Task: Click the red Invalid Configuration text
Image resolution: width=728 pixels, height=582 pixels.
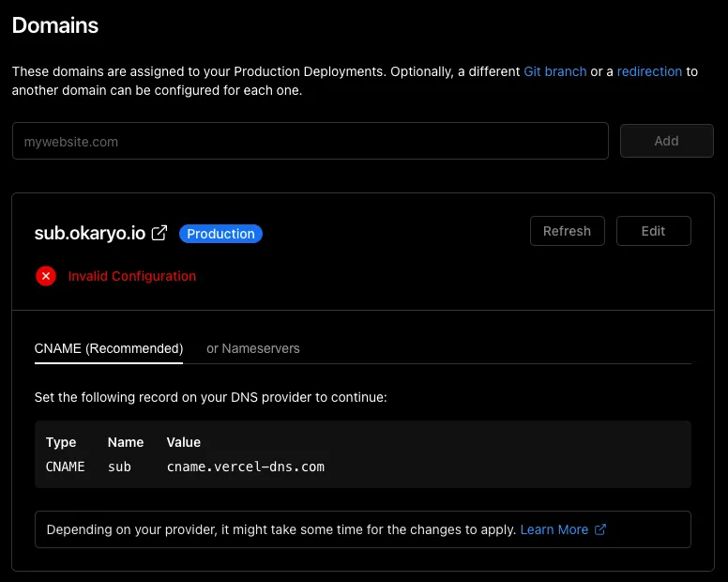Action: coord(132,276)
